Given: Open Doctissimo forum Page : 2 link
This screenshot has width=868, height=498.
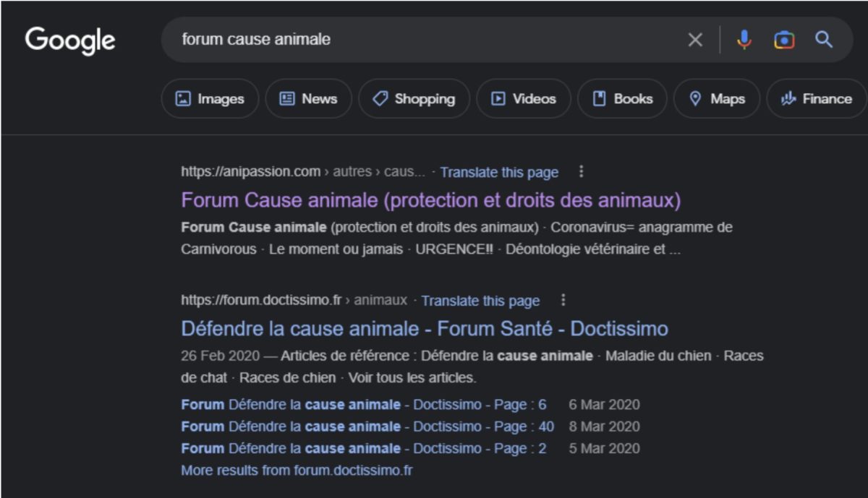Looking at the screenshot, I should (x=364, y=448).
